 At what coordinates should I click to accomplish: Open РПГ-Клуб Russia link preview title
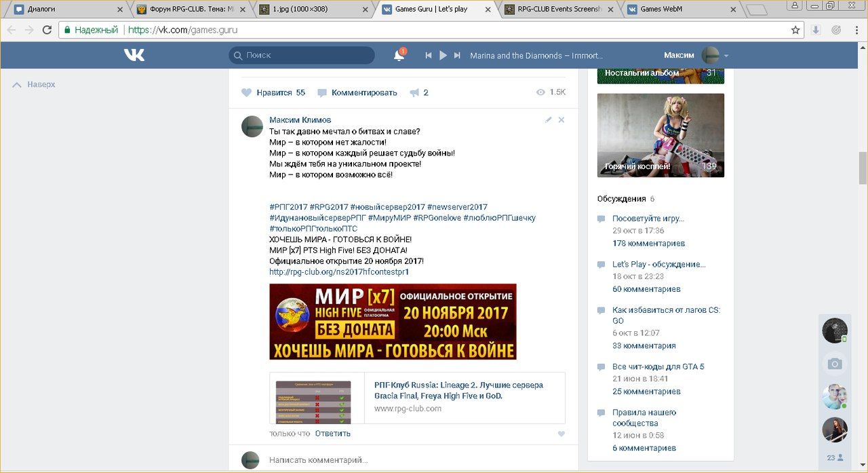click(458, 390)
